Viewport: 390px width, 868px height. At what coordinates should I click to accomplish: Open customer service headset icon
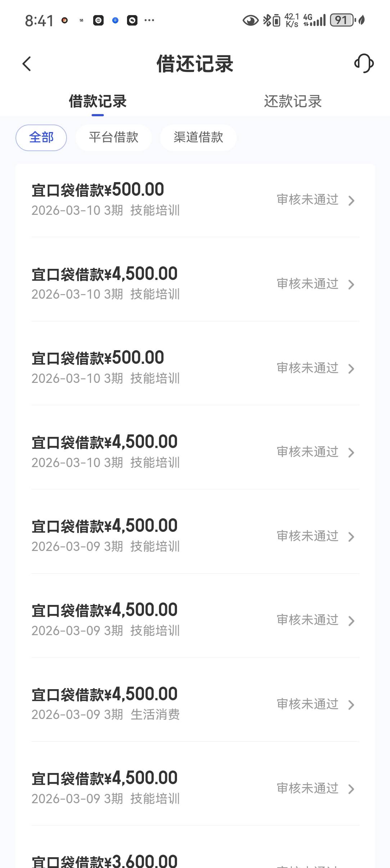point(364,64)
